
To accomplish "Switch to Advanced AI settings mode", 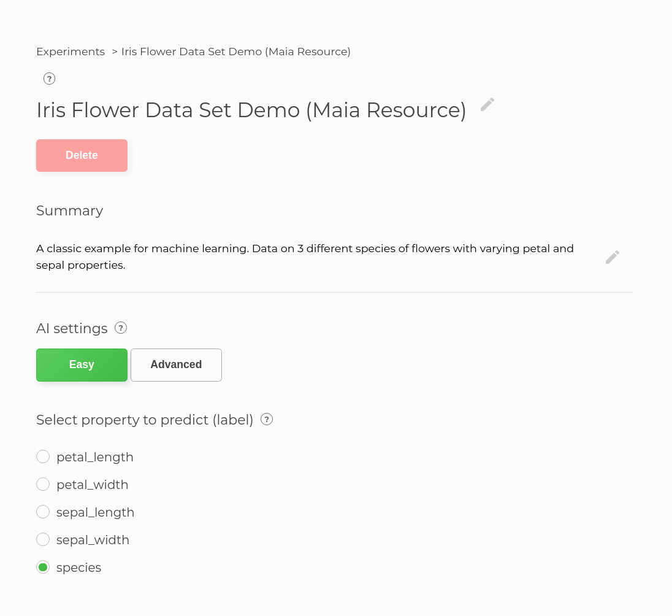I will [x=176, y=365].
